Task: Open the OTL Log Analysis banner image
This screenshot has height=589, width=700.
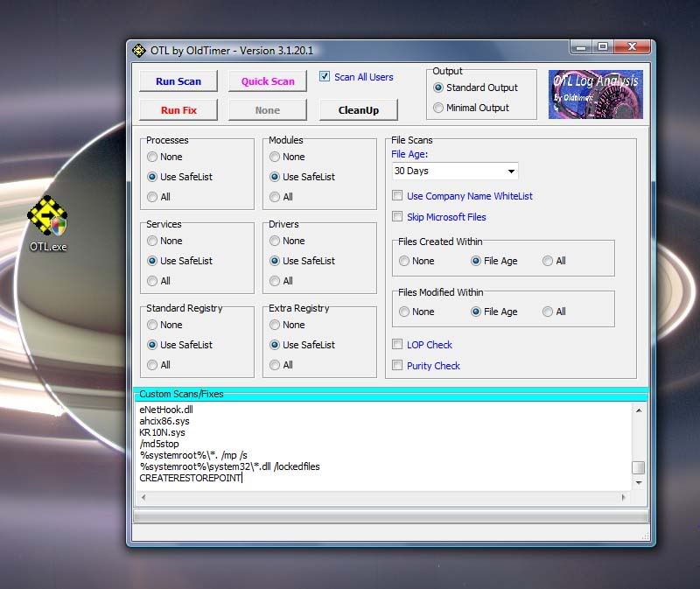Action: pyautogui.click(x=596, y=95)
